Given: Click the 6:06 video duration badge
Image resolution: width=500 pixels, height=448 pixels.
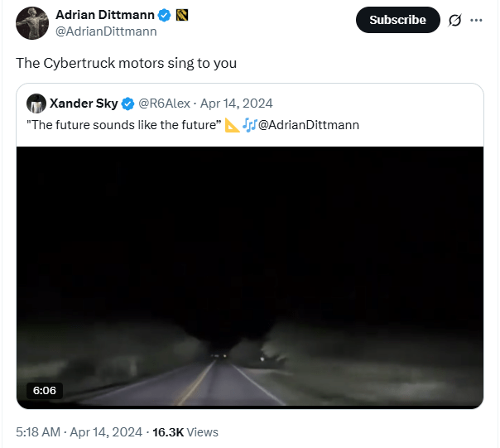Looking at the screenshot, I should point(44,389).
